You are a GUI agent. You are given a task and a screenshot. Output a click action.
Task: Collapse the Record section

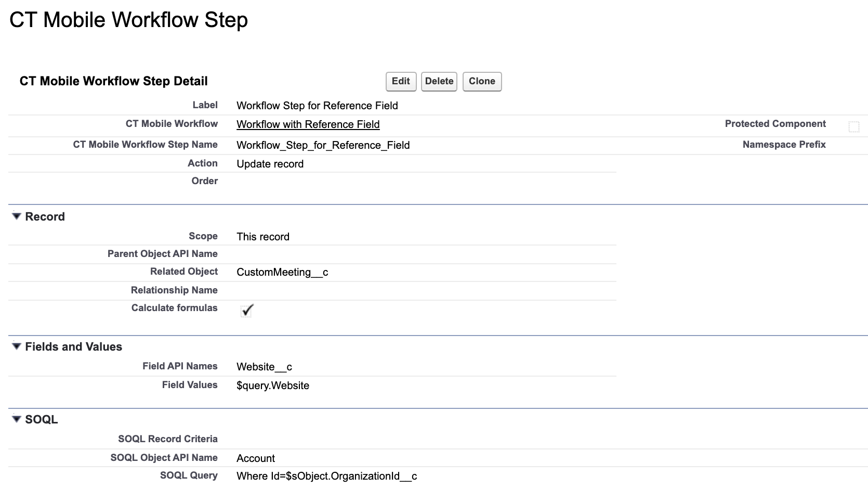16,216
